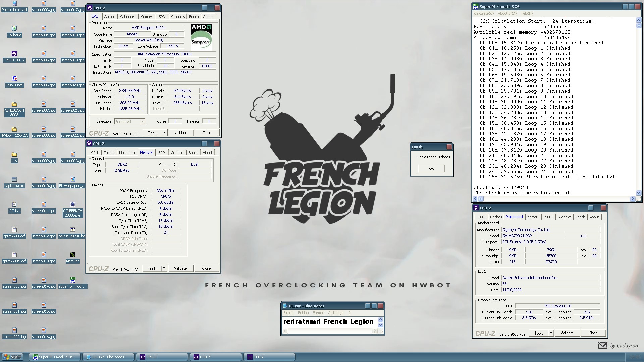Select the screen012.jpg image icon
The height and width of the screenshot is (362, 644).
[44, 233]
